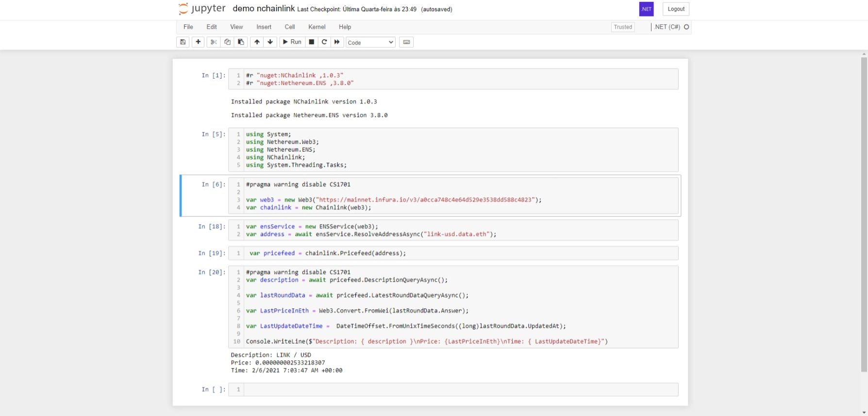Click the Console.WriteLine code line

pyautogui.click(x=427, y=342)
